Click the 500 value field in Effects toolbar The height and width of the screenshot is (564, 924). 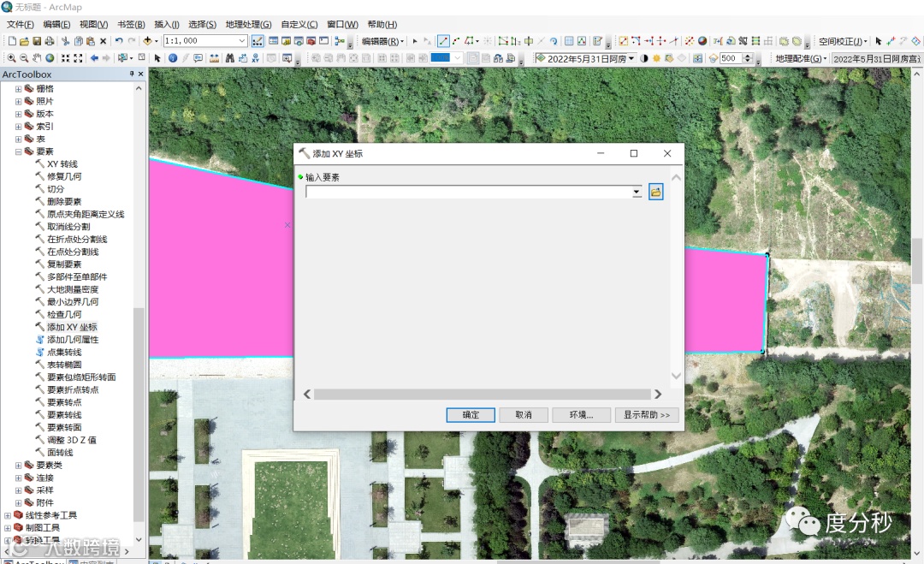[731, 58]
